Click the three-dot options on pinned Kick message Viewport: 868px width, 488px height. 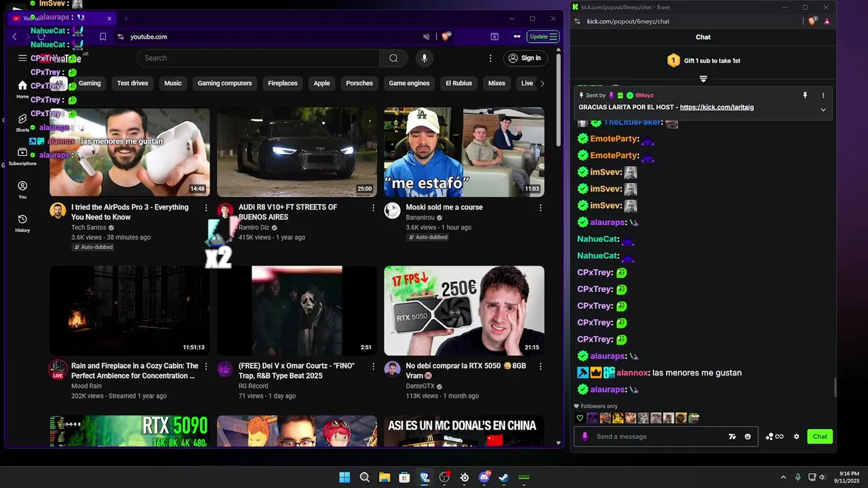click(x=823, y=96)
